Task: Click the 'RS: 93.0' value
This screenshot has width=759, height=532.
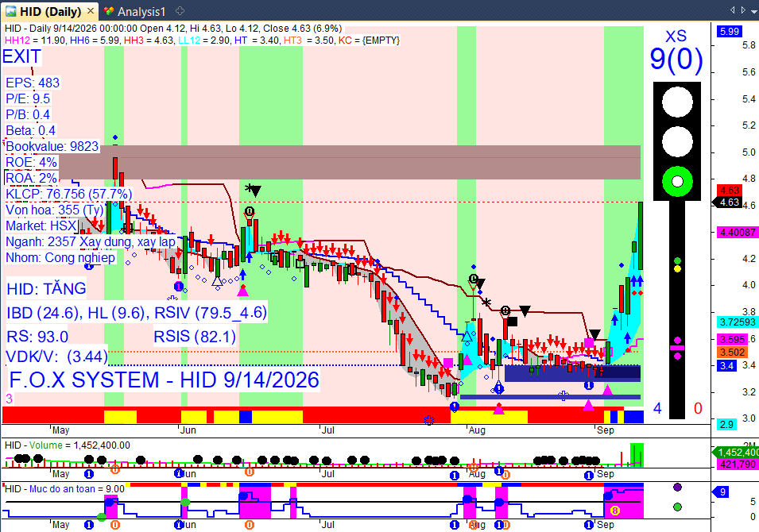Action: [x=37, y=337]
